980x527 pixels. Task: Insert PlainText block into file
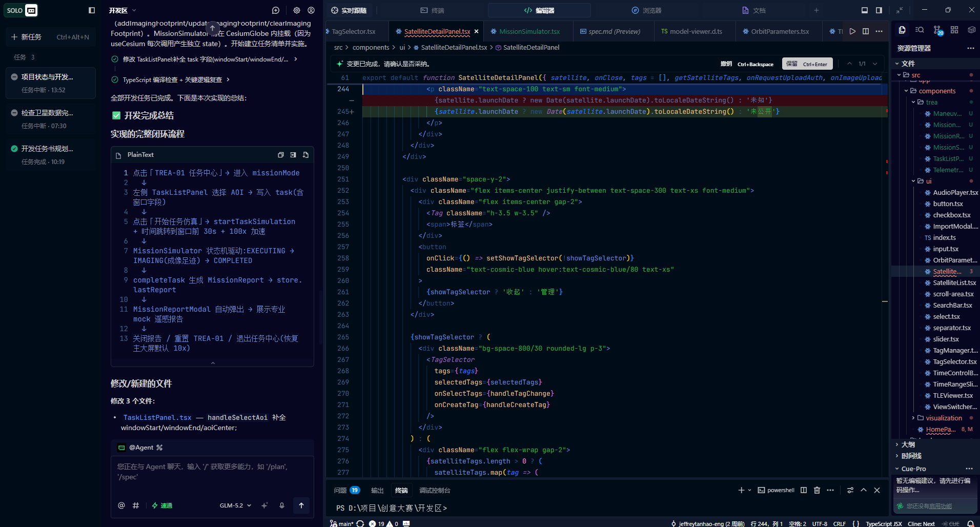[x=305, y=155]
